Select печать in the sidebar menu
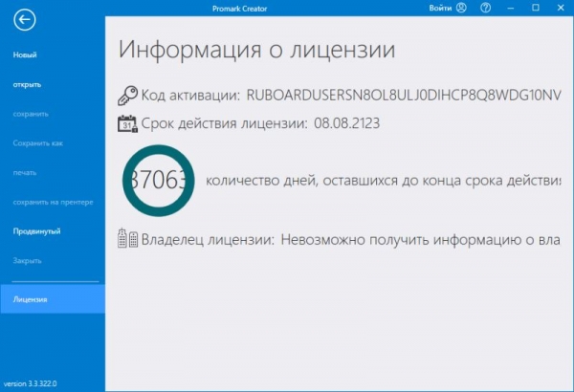574x392 pixels. pyautogui.click(x=25, y=172)
